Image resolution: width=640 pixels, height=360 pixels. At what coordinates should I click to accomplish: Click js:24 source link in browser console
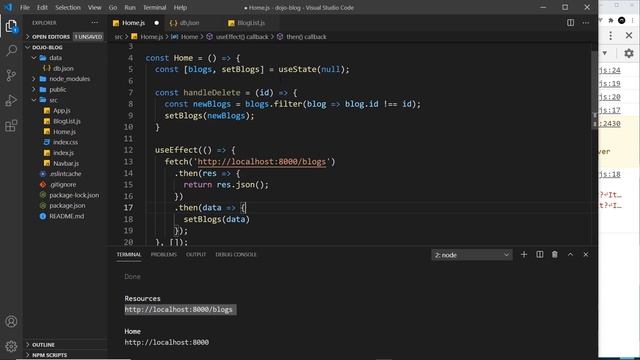[x=609, y=70]
